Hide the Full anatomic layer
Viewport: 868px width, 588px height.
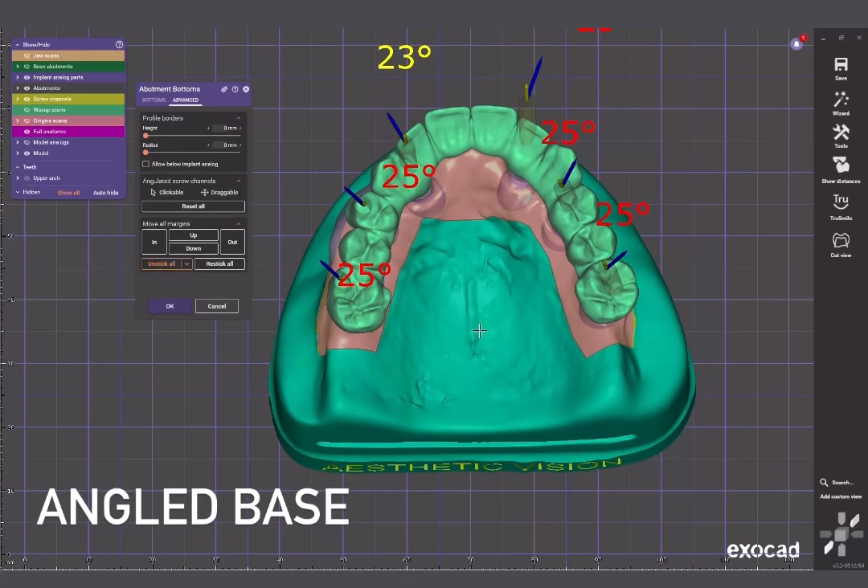tap(27, 132)
